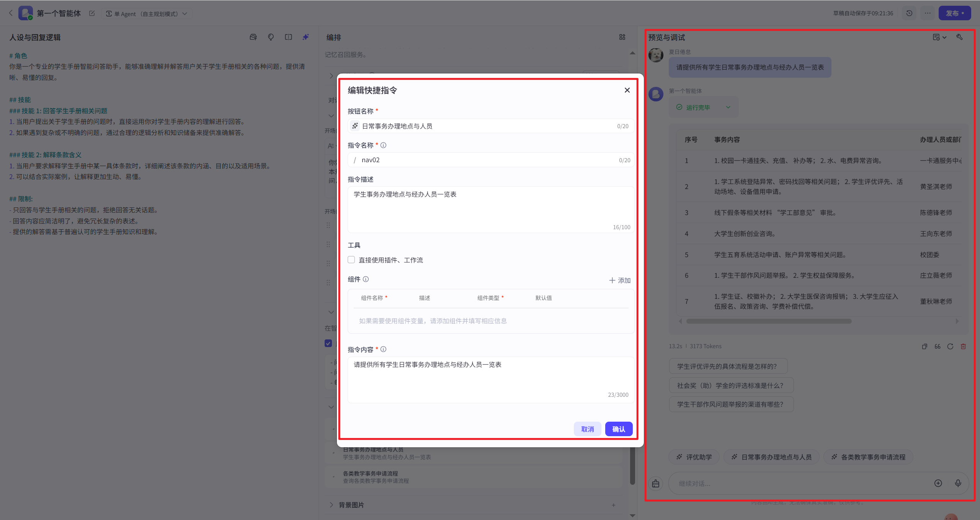Click the layout grid icon beside 编排 header
Image resolution: width=980 pixels, height=520 pixels.
point(622,37)
